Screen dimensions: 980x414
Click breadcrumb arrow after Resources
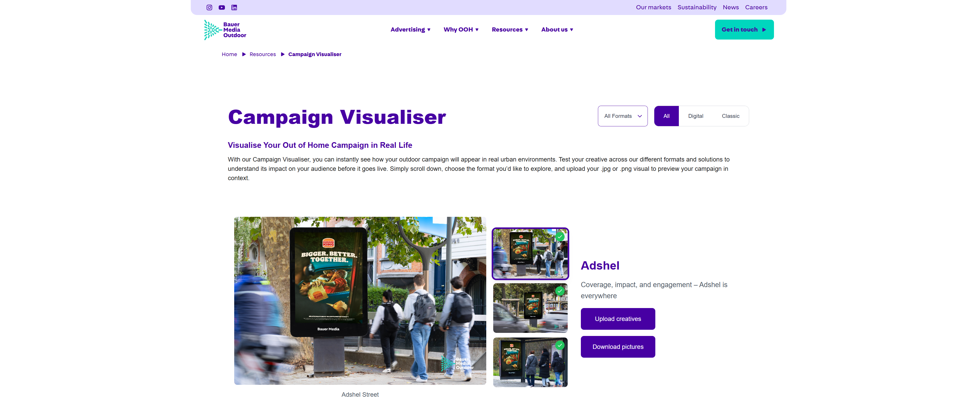point(283,54)
